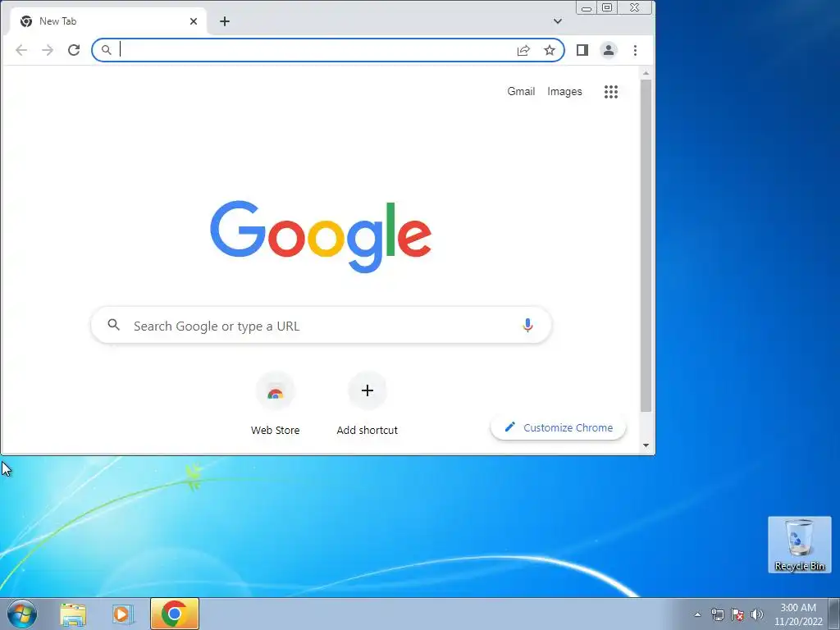Image resolution: width=840 pixels, height=630 pixels.
Task: Show hidden system tray icons
Action: pyautogui.click(x=697, y=614)
